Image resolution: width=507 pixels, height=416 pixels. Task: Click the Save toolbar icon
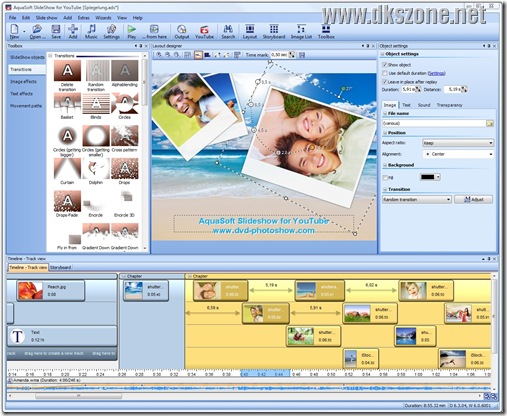coord(56,31)
